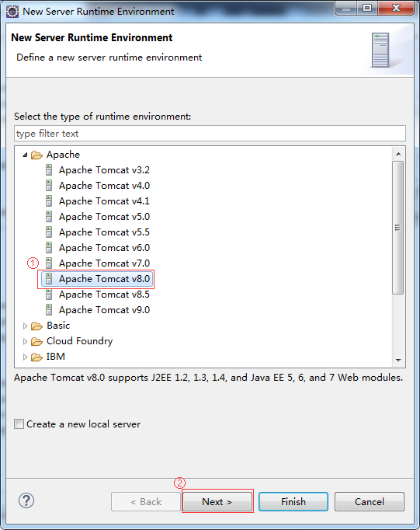Enable Create a new local server checkbox
Image resolution: width=420 pixels, height=530 pixels.
tap(19, 424)
